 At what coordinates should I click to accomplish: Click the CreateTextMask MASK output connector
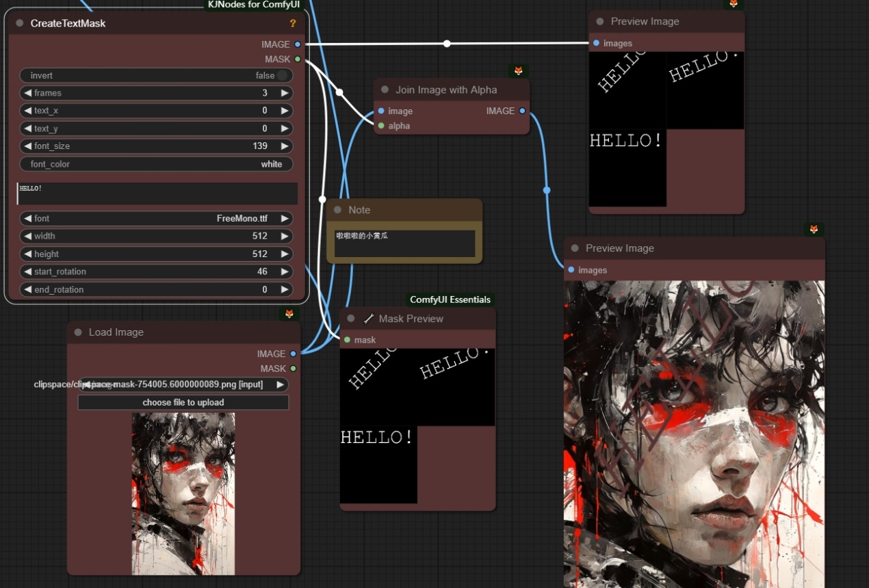click(298, 59)
